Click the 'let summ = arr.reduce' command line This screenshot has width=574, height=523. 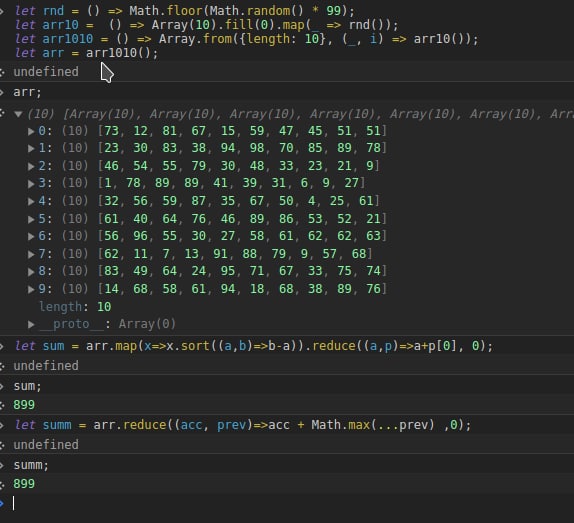click(x=243, y=425)
